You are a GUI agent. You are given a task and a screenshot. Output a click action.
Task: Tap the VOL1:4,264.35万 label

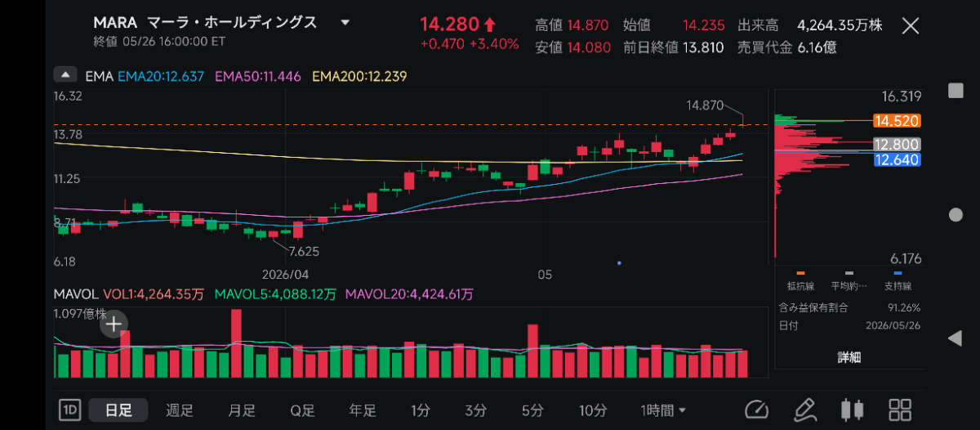click(x=155, y=293)
